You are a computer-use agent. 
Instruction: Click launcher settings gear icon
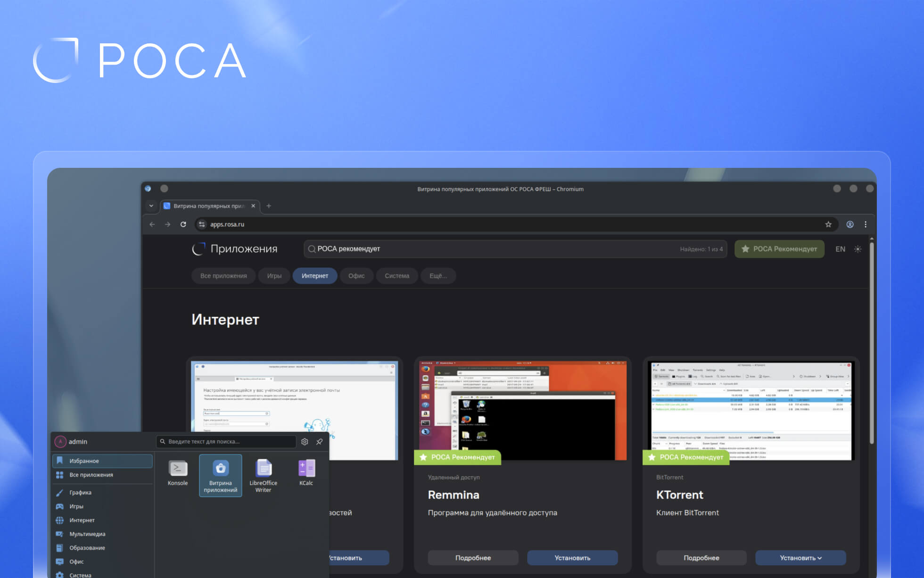pyautogui.click(x=305, y=442)
